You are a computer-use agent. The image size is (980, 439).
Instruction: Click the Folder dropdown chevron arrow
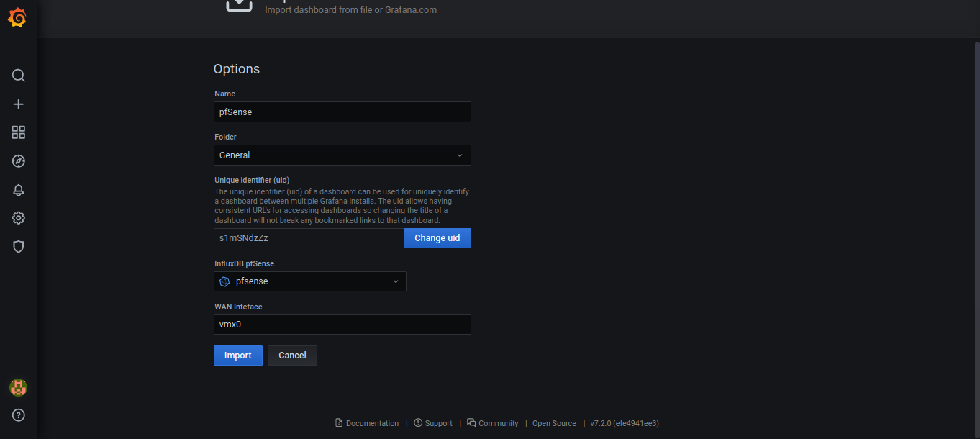point(460,155)
